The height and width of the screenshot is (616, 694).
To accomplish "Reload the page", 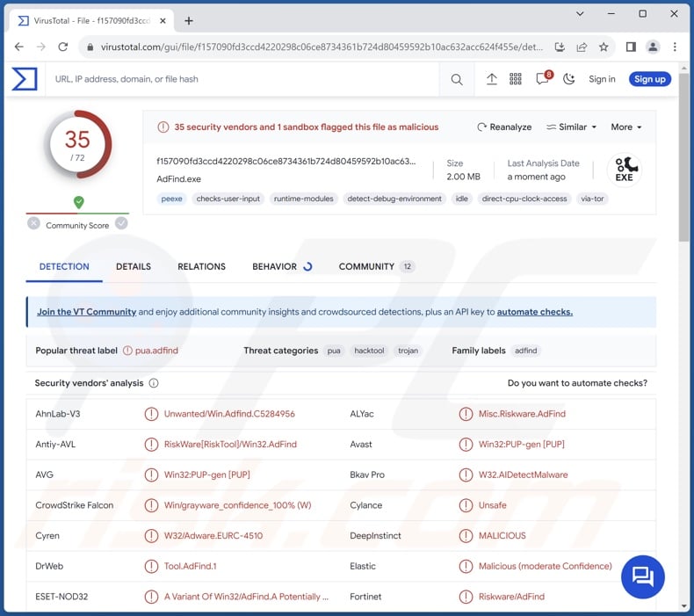I will (63, 47).
